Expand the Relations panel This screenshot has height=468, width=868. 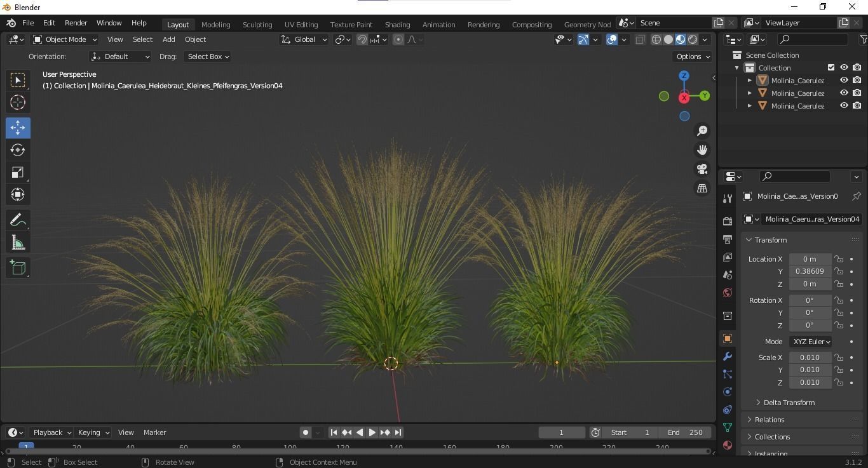pos(769,420)
